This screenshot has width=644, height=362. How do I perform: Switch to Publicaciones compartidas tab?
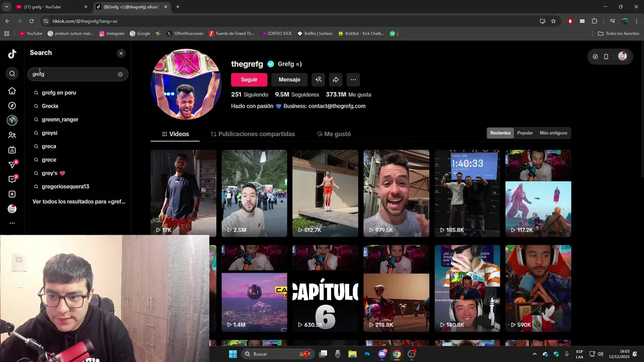(253, 134)
